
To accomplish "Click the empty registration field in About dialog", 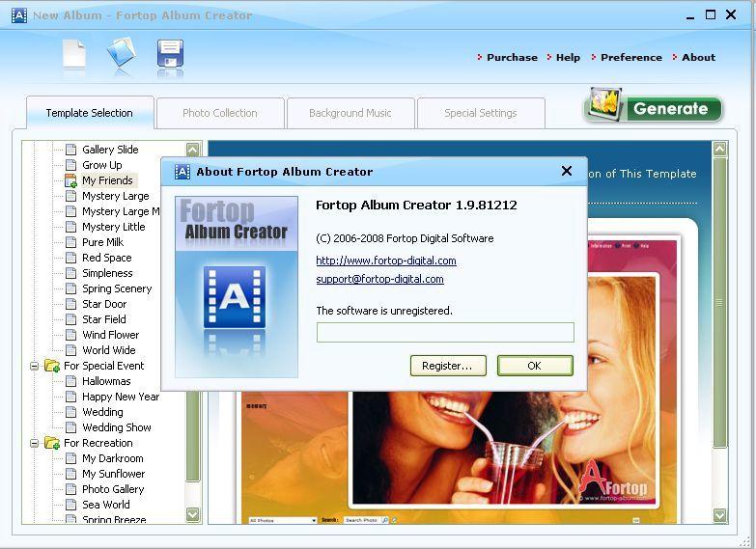I will (x=445, y=333).
